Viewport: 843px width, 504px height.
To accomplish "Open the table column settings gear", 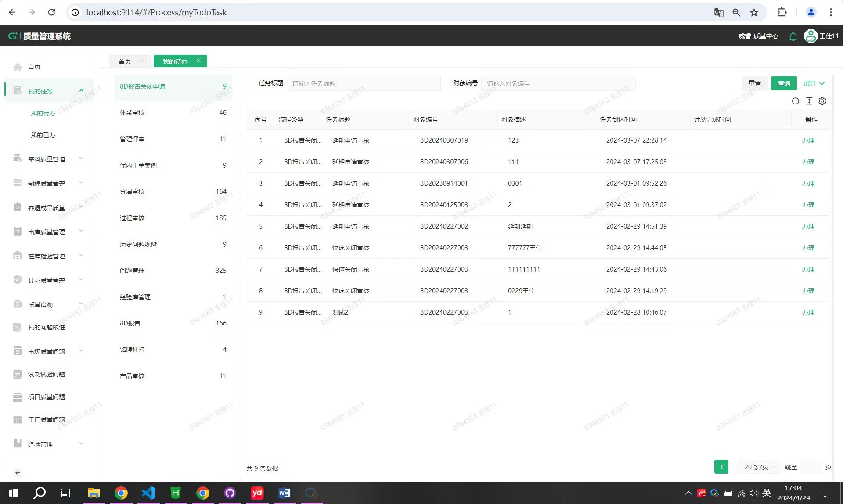I will coord(822,101).
